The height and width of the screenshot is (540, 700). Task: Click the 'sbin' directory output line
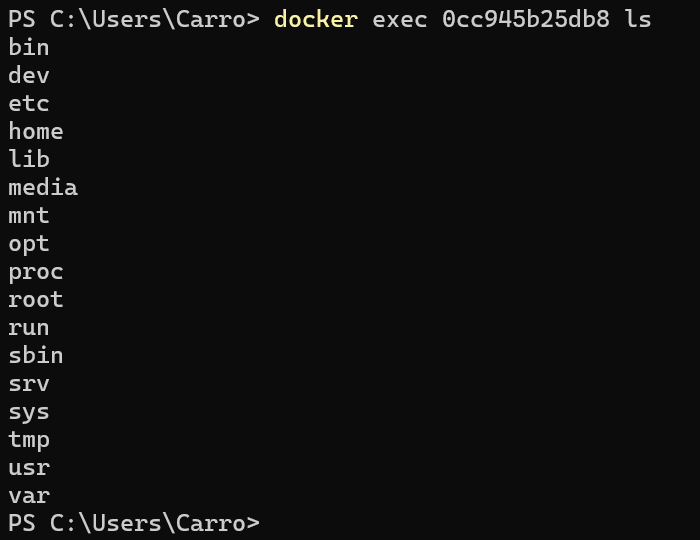[36, 356]
